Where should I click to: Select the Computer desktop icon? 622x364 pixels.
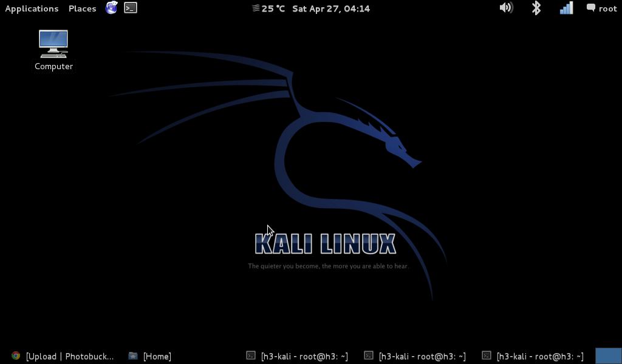(53, 50)
